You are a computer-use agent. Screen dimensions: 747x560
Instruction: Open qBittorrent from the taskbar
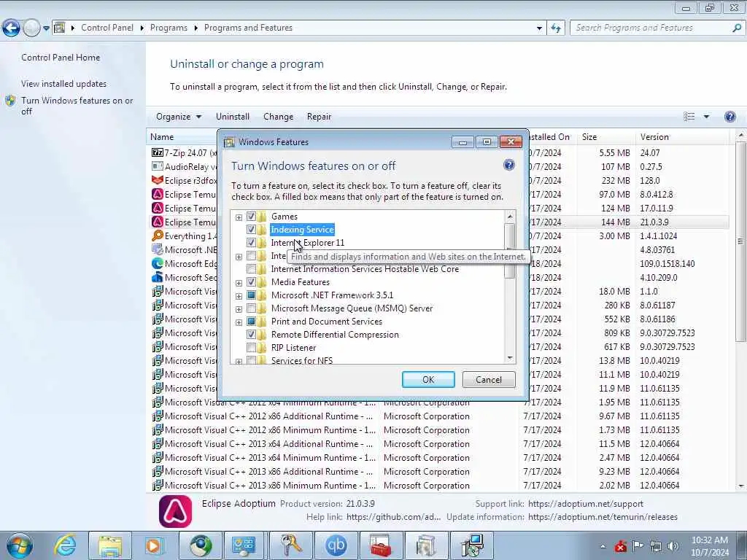click(336, 545)
